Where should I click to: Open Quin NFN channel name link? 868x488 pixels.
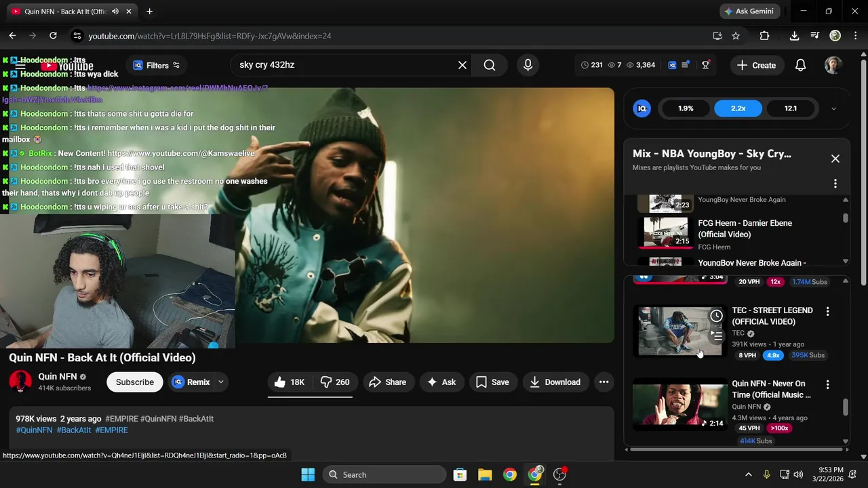(x=58, y=377)
